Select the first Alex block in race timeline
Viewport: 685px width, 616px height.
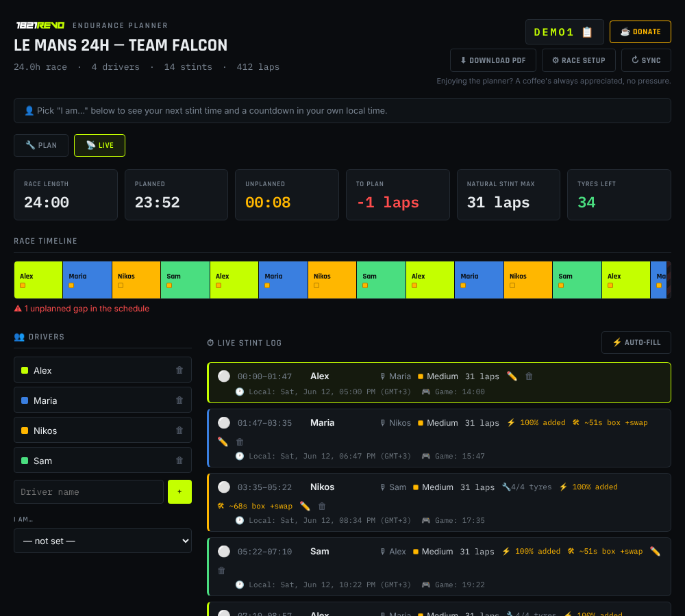[38, 280]
